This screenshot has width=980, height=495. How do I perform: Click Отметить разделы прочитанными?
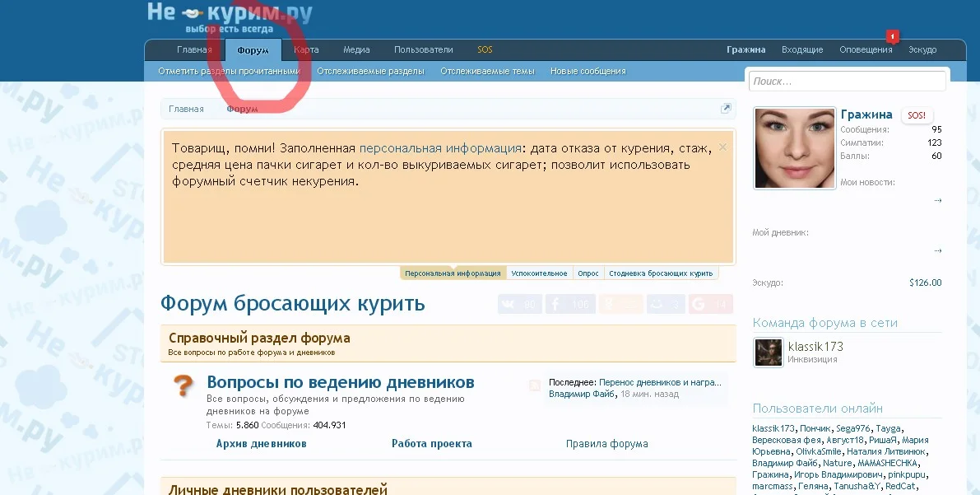(x=230, y=71)
